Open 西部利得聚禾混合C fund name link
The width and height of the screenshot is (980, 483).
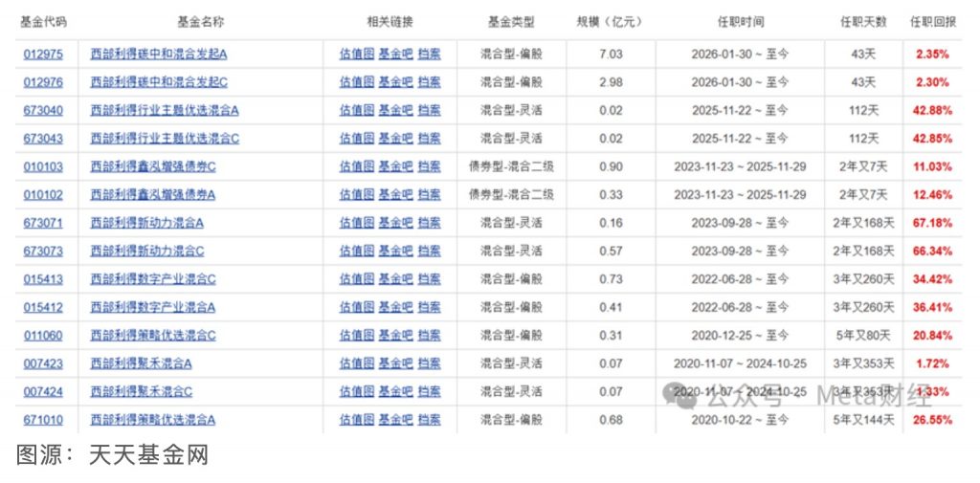click(x=142, y=392)
